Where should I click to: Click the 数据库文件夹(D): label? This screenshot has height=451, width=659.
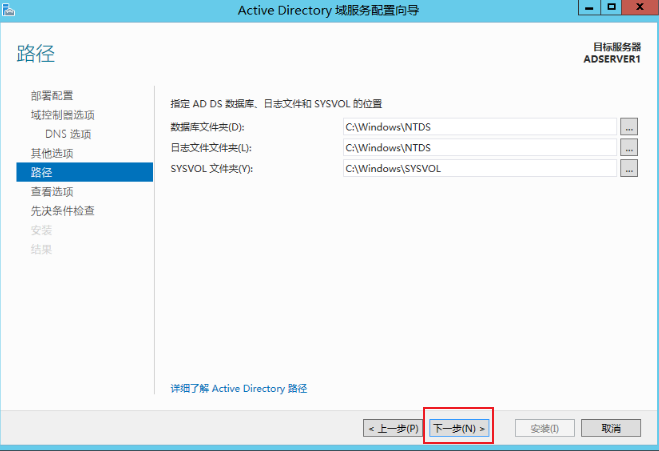(208, 127)
